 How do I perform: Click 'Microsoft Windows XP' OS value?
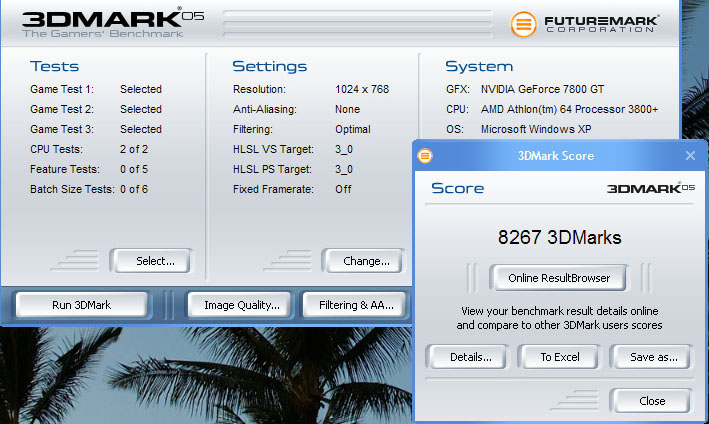pyautogui.click(x=536, y=129)
